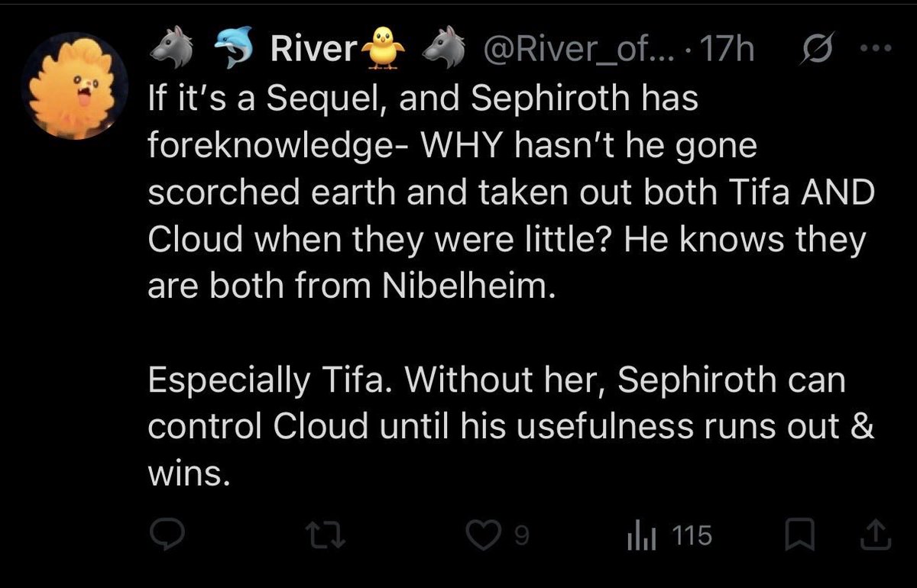917x588 pixels.
Task: Open the reply speech bubble icon
Action: (165, 536)
